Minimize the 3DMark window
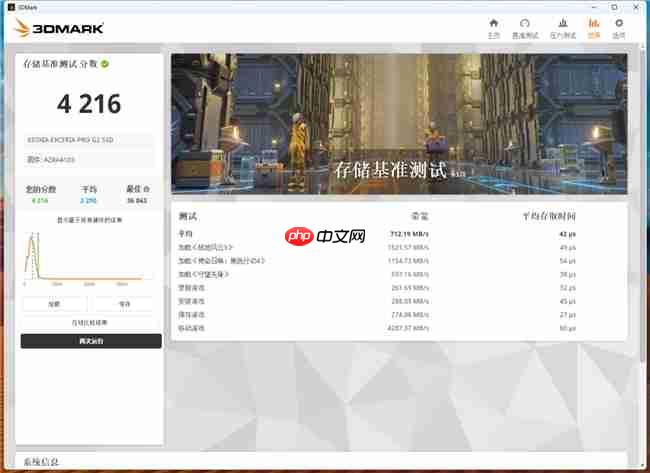 tap(594, 7)
